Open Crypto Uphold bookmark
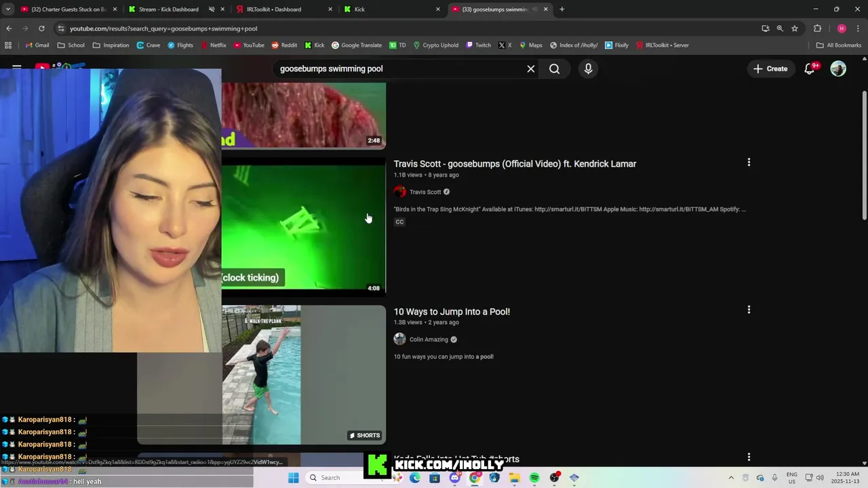 435,45
